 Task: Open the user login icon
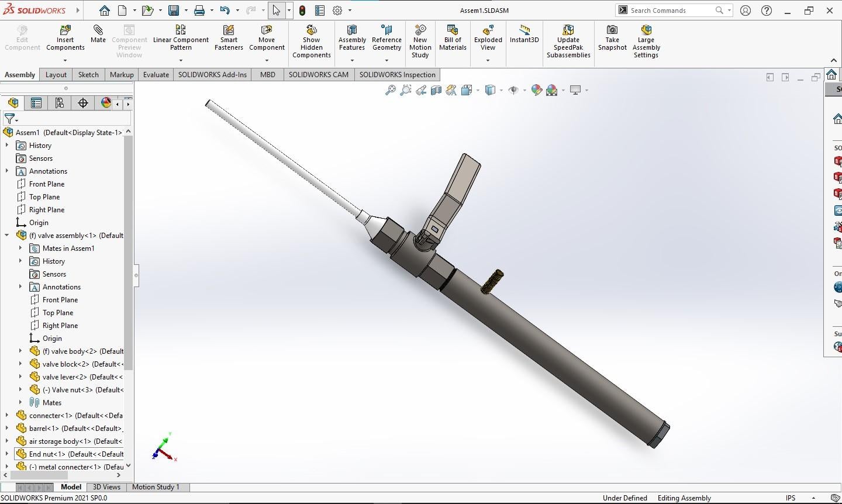[746, 11]
